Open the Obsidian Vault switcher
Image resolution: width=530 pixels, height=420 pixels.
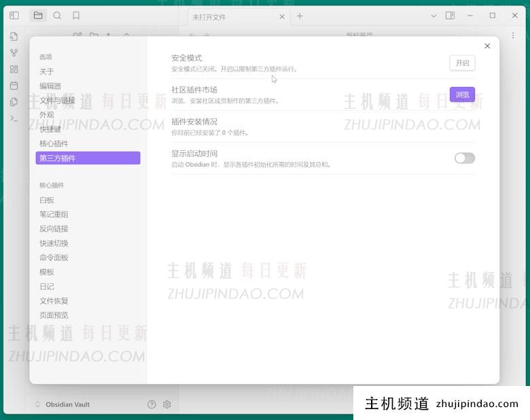pos(63,404)
